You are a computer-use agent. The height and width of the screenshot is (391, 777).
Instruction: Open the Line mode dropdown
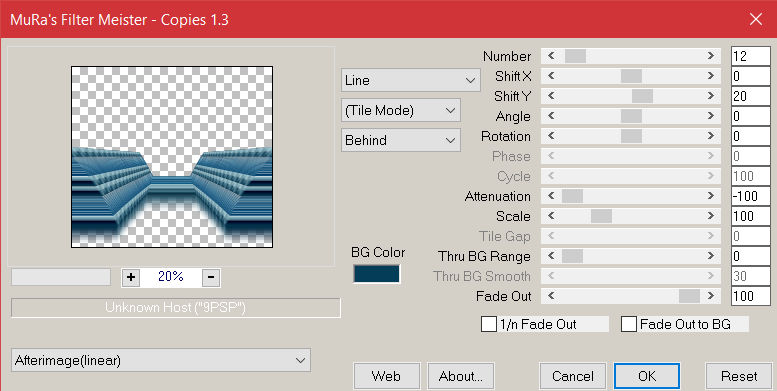(410, 80)
